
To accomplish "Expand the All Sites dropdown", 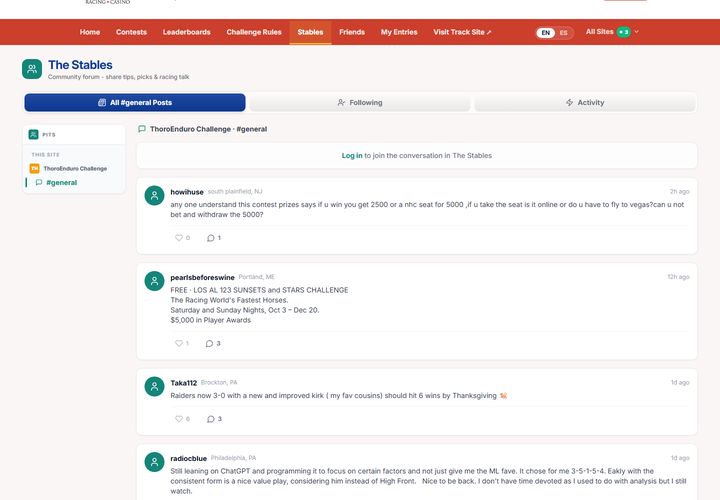I will [x=612, y=32].
